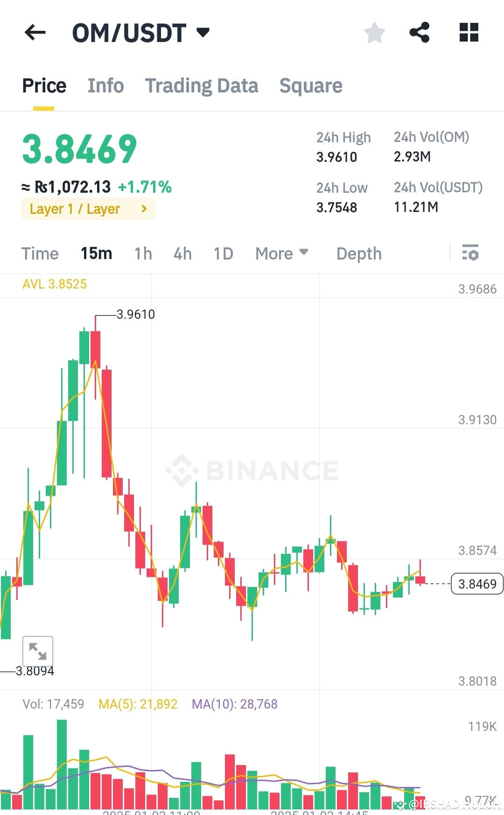Switch chart to 1h interval
Screen dimensions: 504x815
tap(142, 253)
